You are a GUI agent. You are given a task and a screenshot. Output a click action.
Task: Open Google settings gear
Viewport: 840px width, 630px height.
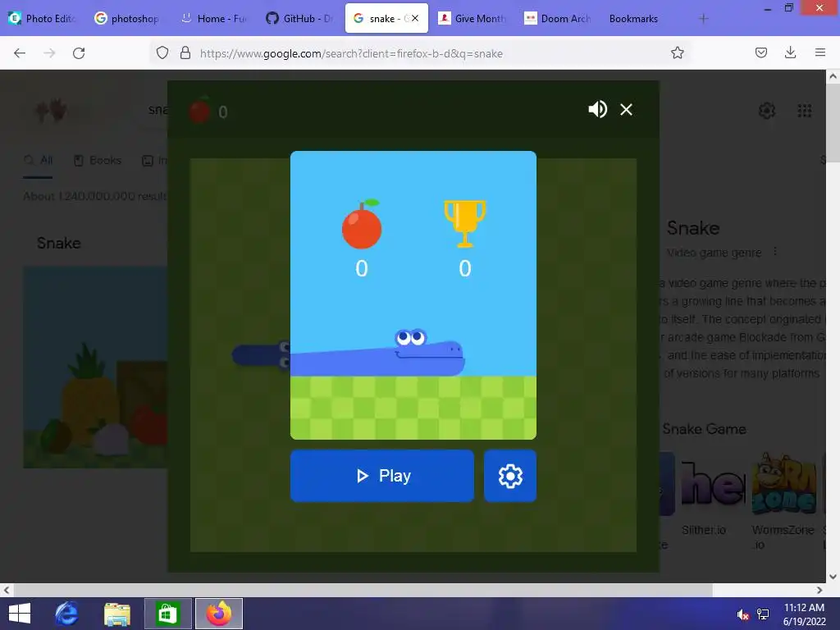pos(767,111)
